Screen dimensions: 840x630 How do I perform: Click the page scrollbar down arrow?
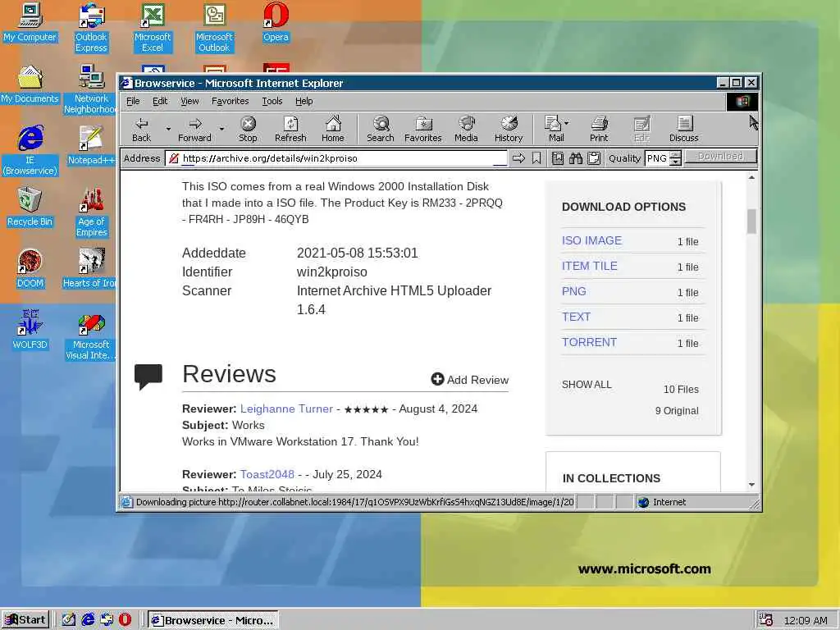(751, 485)
